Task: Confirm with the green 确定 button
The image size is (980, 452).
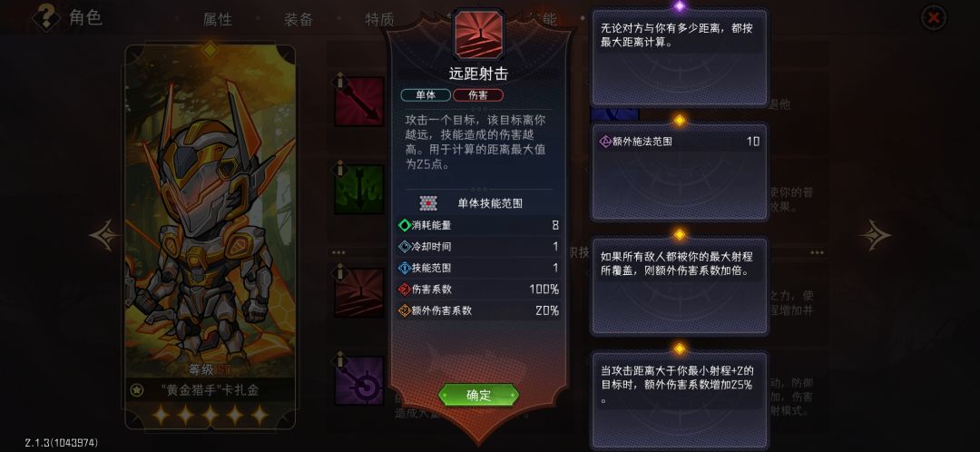Action: point(479,395)
